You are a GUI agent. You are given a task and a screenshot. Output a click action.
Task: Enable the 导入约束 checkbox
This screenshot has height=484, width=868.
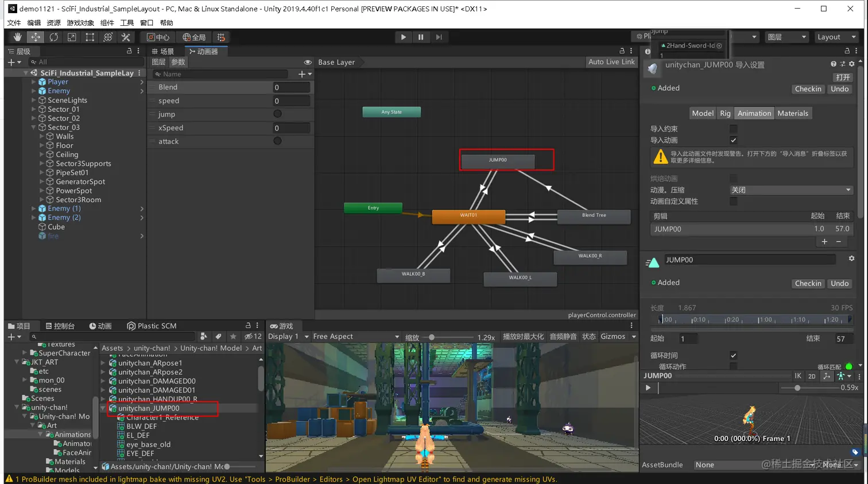pyautogui.click(x=733, y=129)
